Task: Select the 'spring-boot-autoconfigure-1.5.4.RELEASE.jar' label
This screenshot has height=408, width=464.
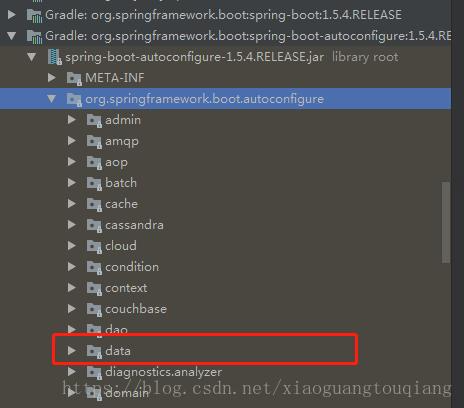Action: click(194, 57)
